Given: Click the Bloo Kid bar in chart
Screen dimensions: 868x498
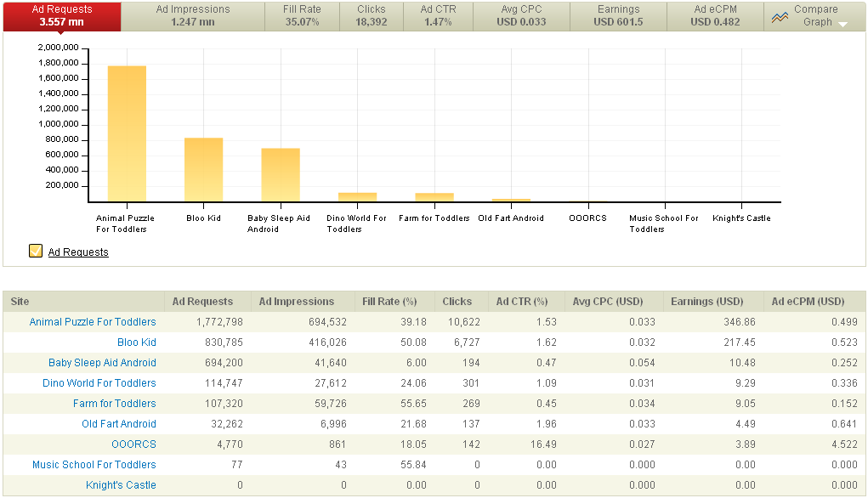Looking at the screenshot, I should tap(203, 170).
